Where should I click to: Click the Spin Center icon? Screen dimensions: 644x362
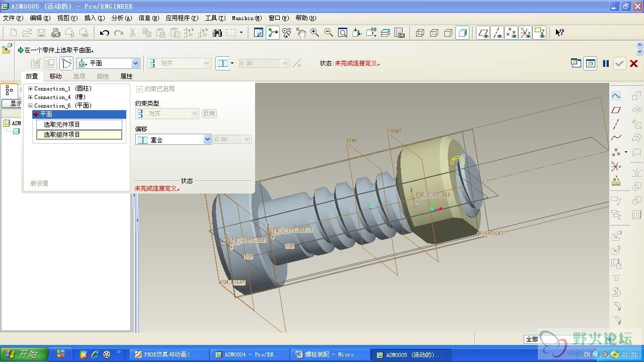tap(273, 33)
